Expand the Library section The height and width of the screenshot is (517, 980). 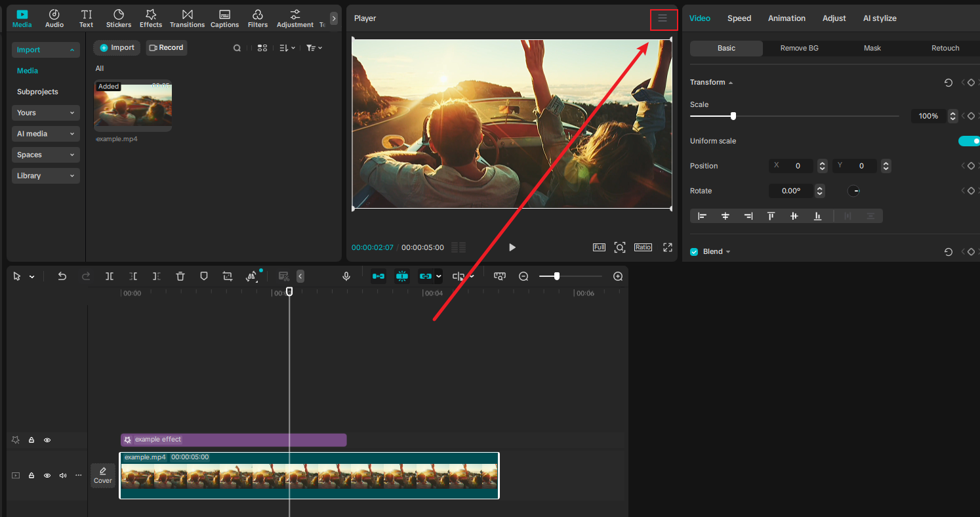(x=45, y=175)
